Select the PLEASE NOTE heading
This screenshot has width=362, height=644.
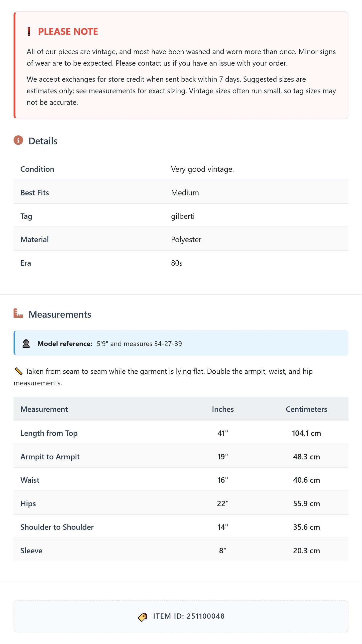68,32
